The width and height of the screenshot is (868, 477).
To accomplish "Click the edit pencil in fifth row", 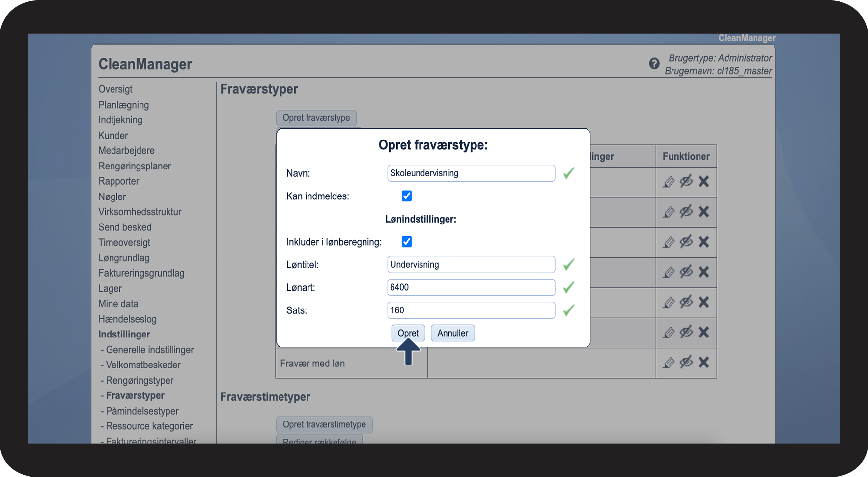I will coord(669,303).
